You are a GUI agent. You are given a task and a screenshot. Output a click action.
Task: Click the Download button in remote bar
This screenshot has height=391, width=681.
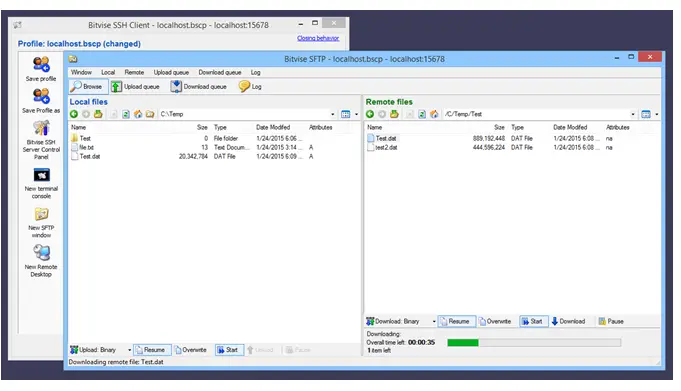pos(569,321)
